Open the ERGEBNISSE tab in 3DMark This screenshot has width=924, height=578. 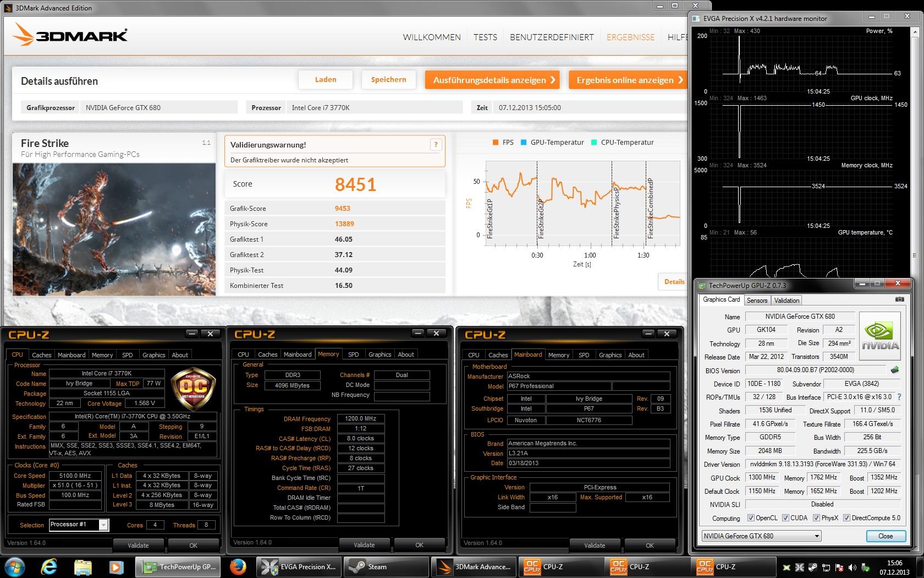(x=630, y=37)
